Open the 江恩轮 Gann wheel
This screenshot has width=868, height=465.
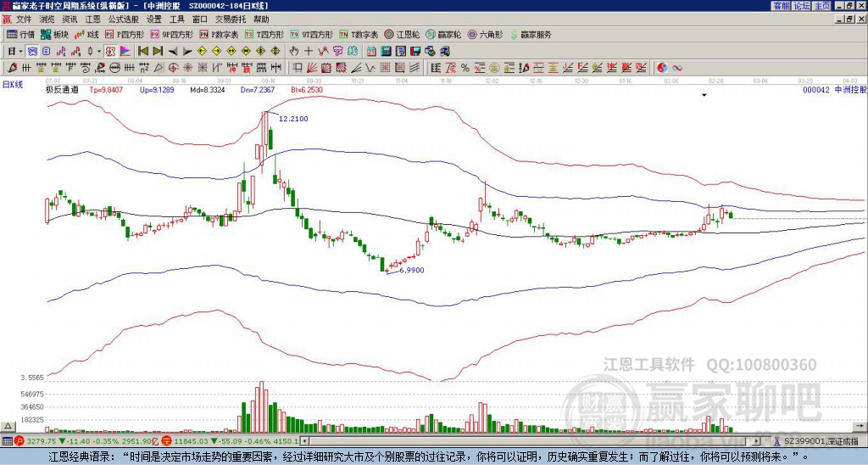click(x=402, y=34)
